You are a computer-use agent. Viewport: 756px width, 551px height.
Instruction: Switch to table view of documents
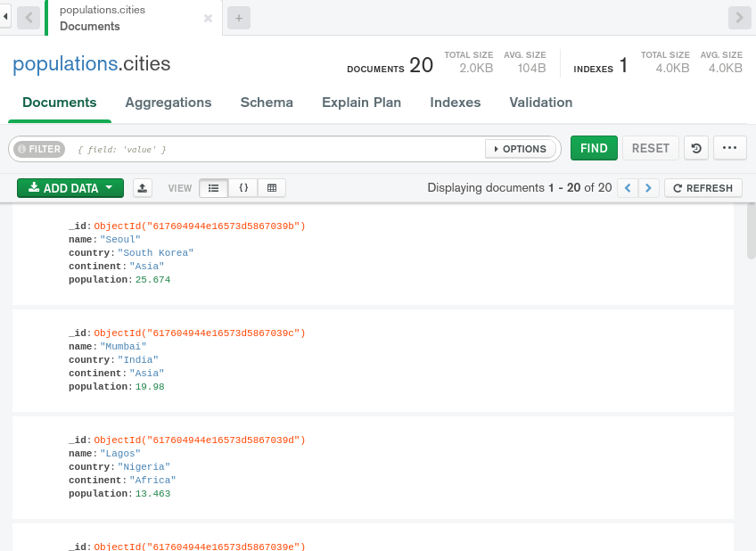point(270,187)
